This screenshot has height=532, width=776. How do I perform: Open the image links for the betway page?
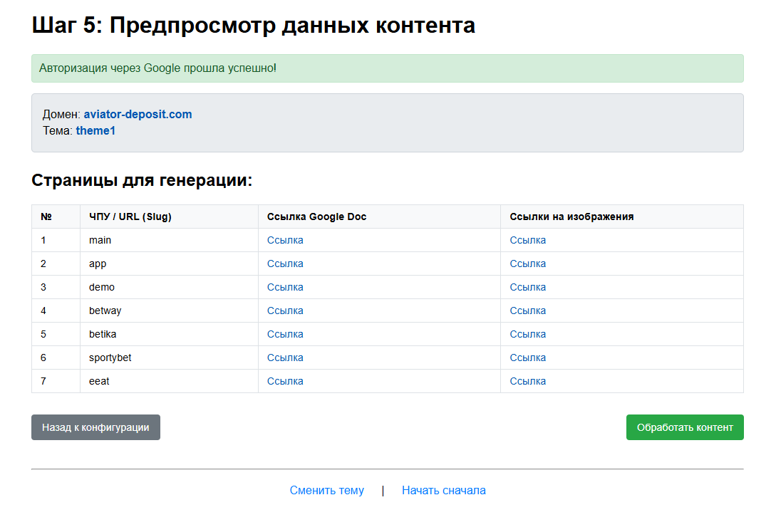point(527,311)
